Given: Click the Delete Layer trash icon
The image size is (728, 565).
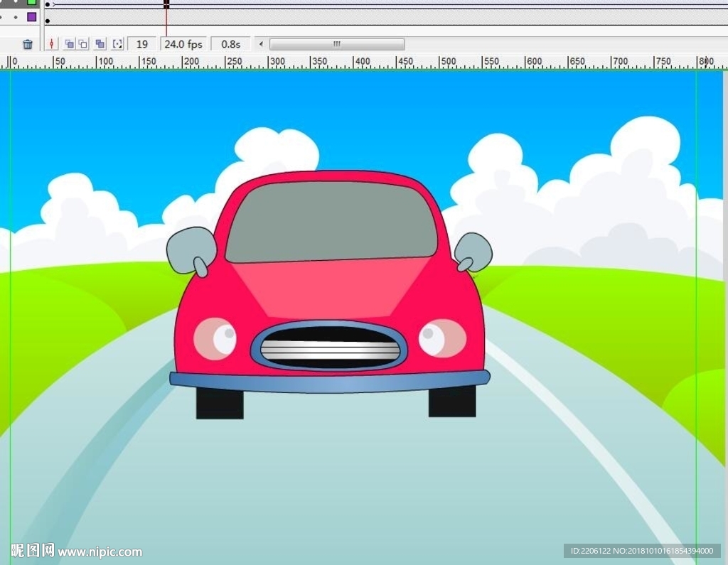Looking at the screenshot, I should pos(28,44).
